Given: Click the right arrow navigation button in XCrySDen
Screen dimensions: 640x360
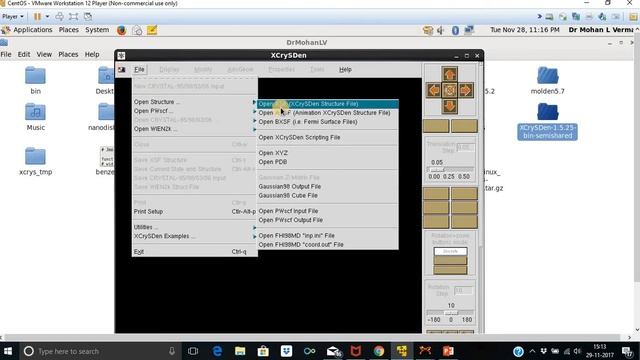Looking at the screenshot, I should [x=466, y=90].
